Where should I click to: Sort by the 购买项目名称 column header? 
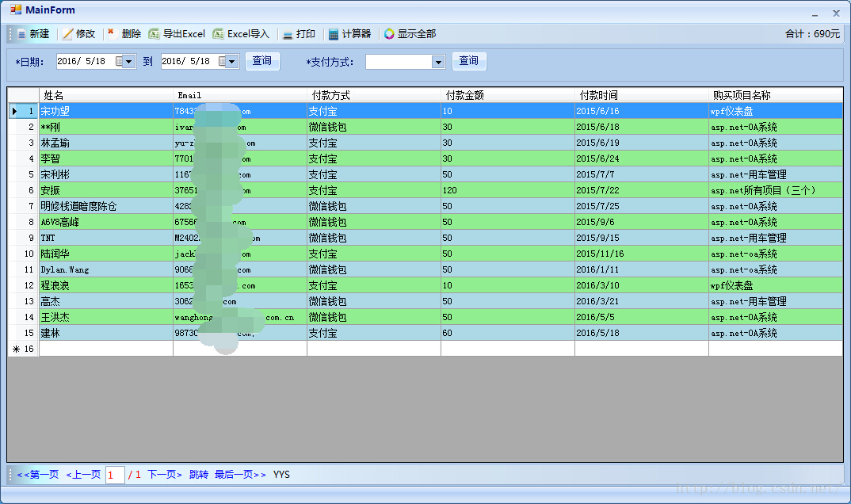point(776,95)
